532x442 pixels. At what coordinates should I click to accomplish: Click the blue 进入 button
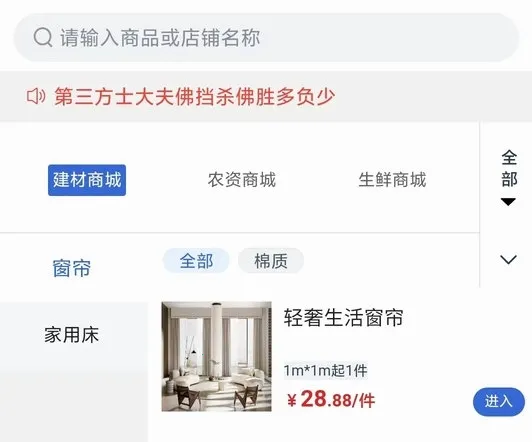click(x=499, y=402)
